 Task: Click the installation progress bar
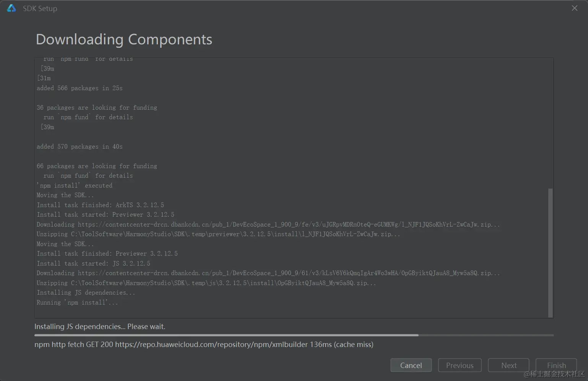294,335
